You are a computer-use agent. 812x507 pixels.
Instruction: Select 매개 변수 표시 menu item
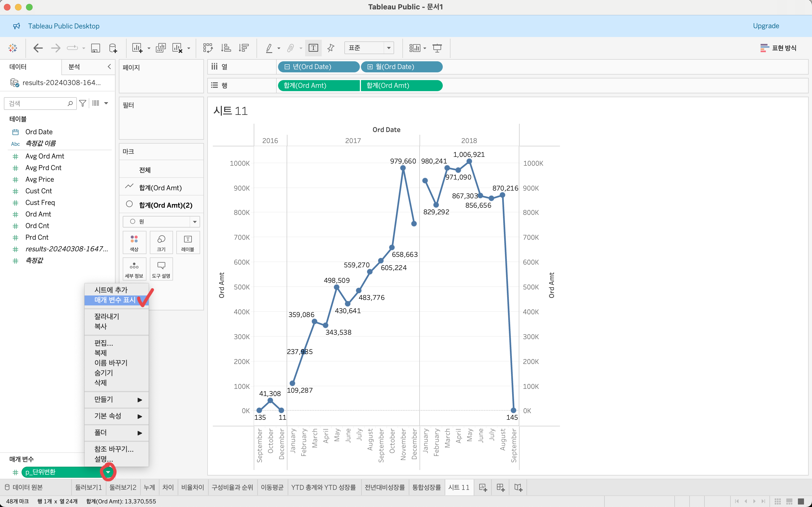115,300
